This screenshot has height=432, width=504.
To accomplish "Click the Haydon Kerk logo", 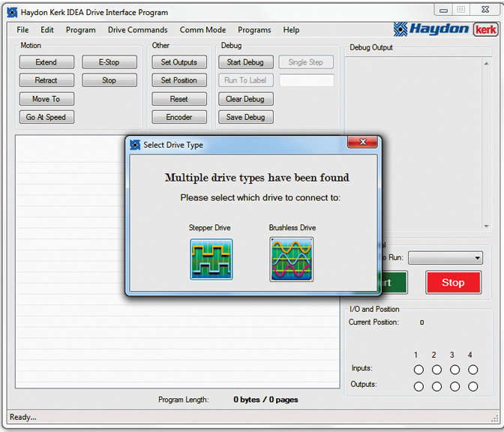I will [x=445, y=29].
